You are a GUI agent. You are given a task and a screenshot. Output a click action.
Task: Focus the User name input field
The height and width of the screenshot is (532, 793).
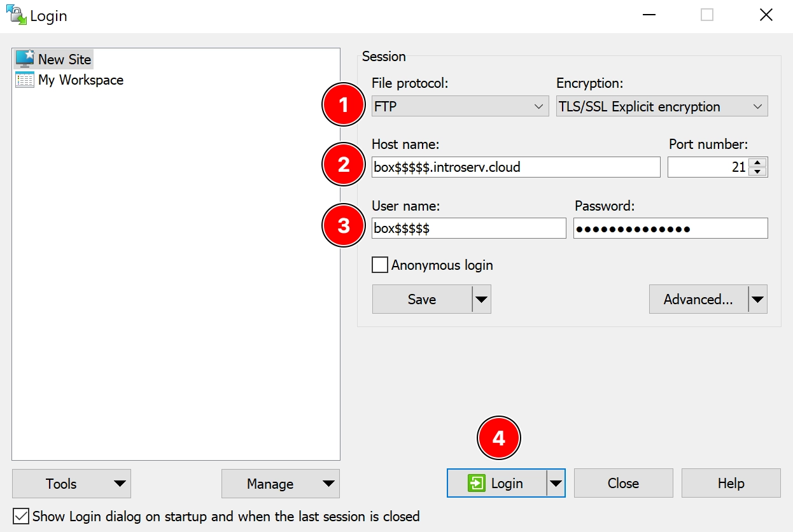[x=468, y=228]
